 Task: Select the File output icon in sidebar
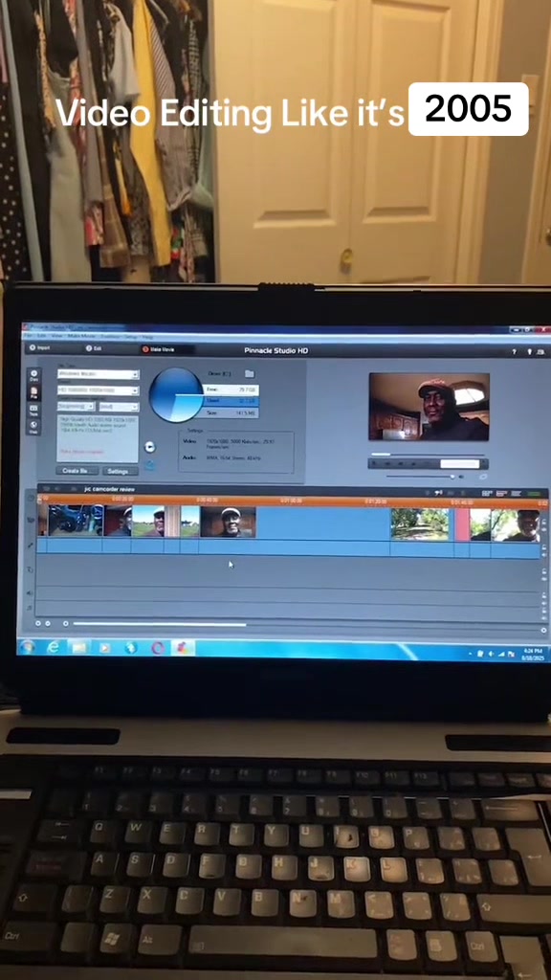[x=34, y=393]
